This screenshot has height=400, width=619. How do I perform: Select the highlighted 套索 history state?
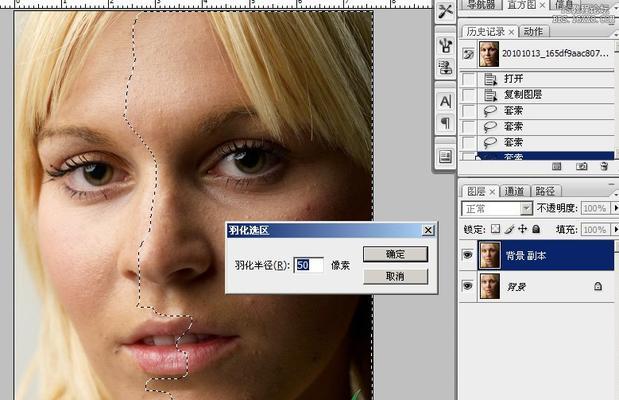tap(547, 156)
